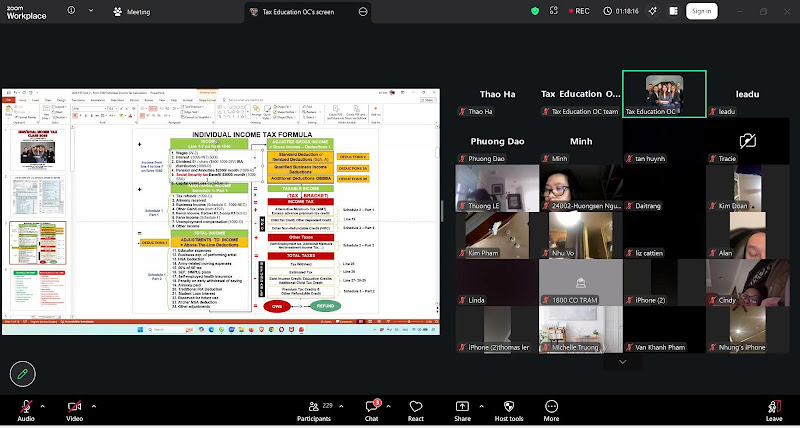
Task: Expand the Share options arrow
Action: (x=481, y=407)
